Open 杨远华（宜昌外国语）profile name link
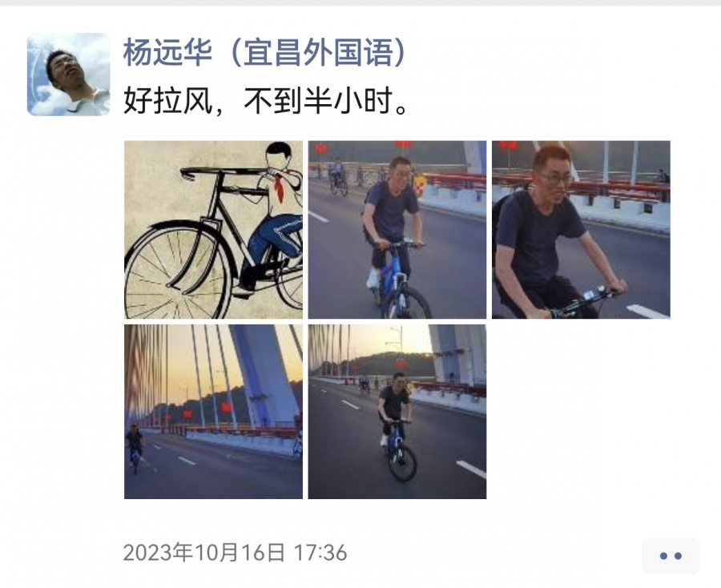Image resolution: width=721 pixels, height=588 pixels. coord(264,52)
